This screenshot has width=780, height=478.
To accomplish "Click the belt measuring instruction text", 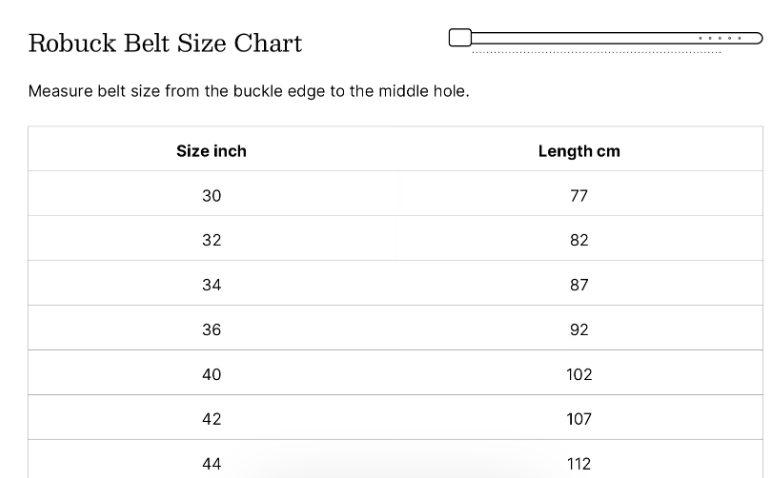I will (249, 92).
